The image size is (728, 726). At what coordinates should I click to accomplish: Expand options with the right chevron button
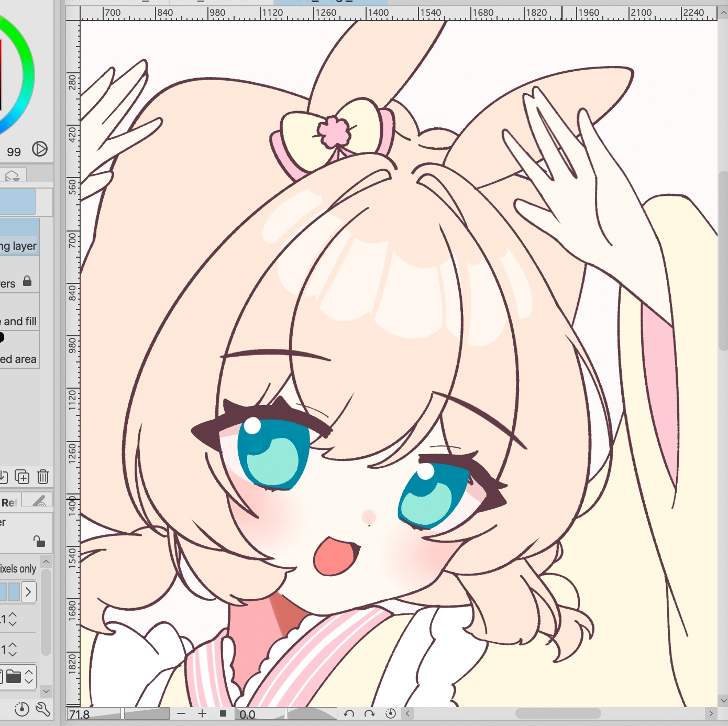(28, 592)
